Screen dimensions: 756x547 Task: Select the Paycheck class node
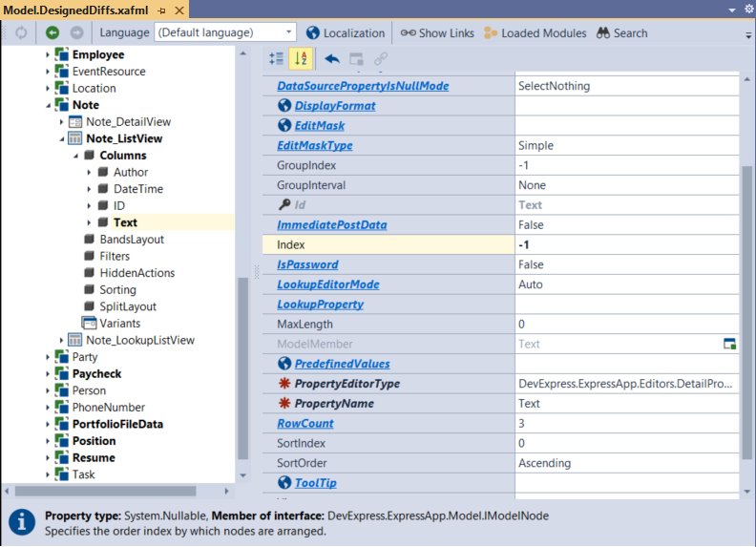(96, 374)
